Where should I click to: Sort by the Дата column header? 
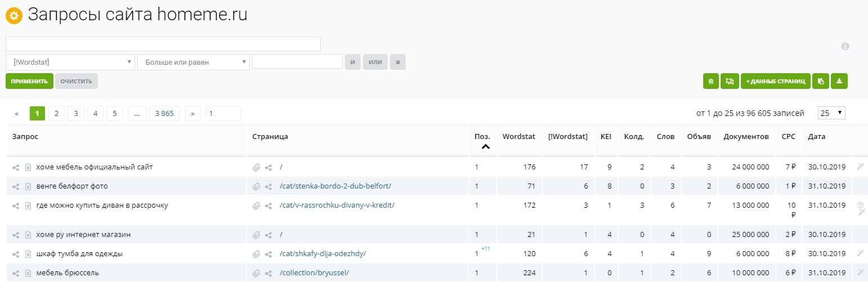pos(816,137)
